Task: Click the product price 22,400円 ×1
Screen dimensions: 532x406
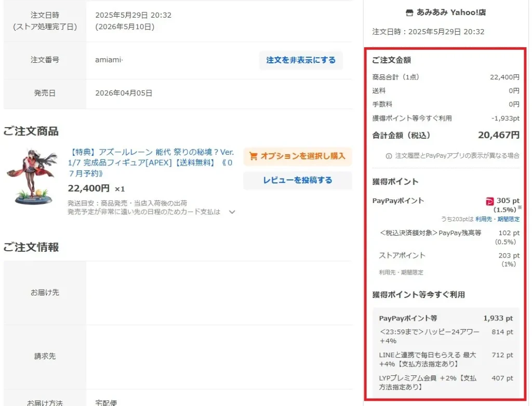Action: click(96, 188)
